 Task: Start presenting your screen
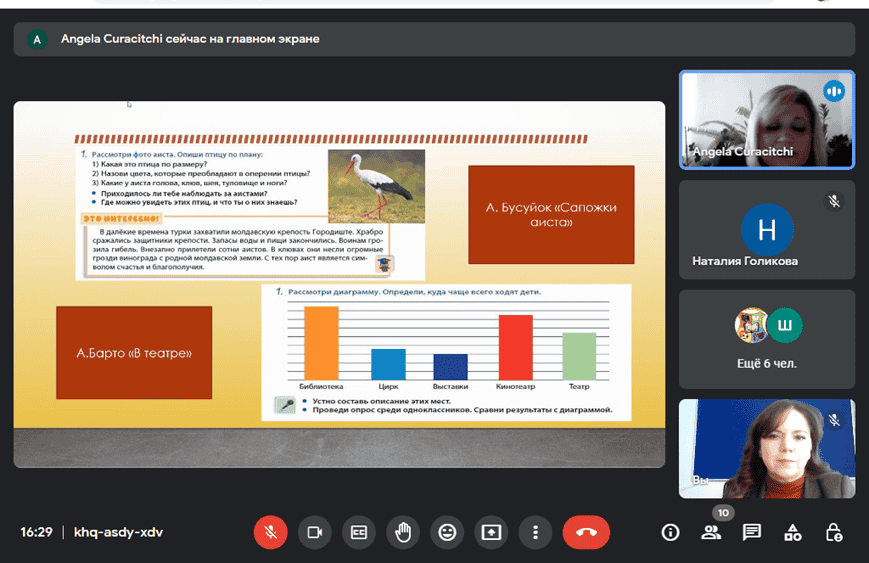(491, 532)
